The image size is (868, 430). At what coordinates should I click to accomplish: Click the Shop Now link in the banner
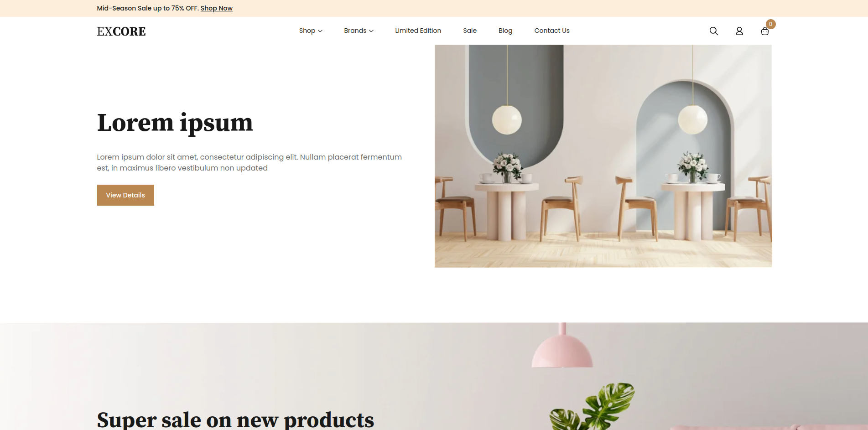[x=217, y=8]
